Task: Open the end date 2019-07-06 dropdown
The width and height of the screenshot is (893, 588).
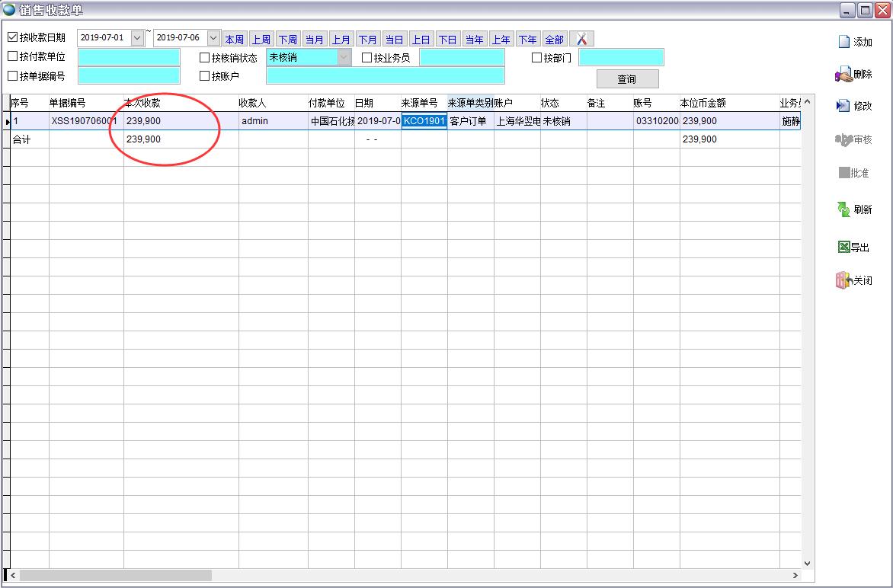Action: (213, 38)
